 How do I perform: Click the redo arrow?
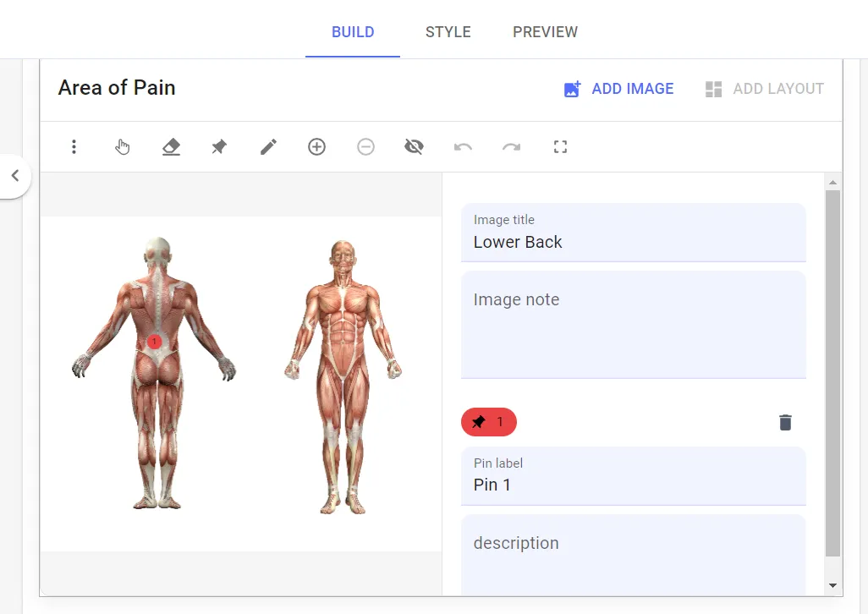click(x=512, y=146)
